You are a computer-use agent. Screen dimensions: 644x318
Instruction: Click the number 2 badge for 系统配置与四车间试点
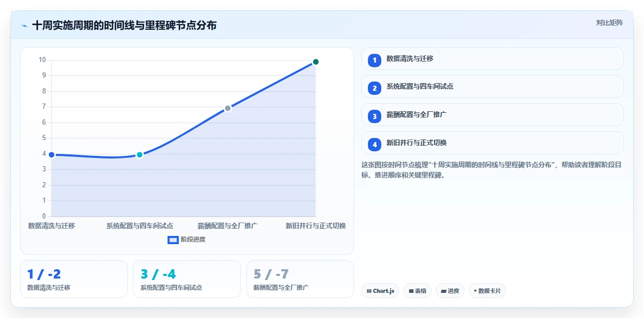coord(375,88)
